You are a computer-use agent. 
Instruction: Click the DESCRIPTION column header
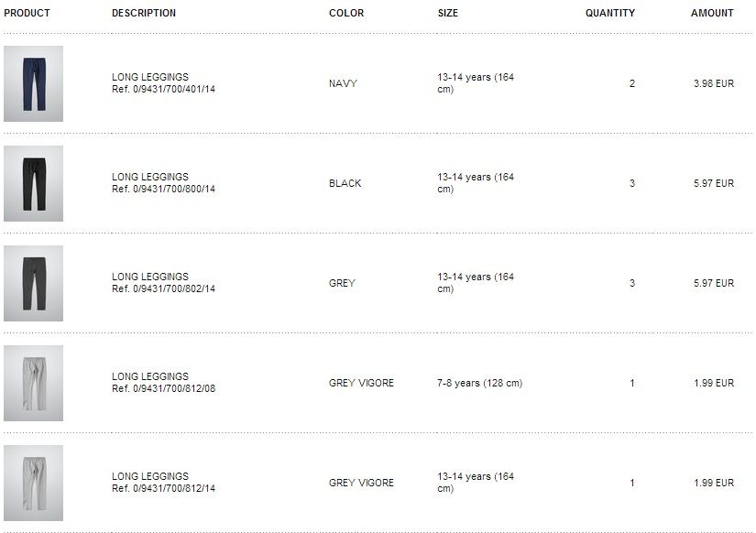click(144, 14)
